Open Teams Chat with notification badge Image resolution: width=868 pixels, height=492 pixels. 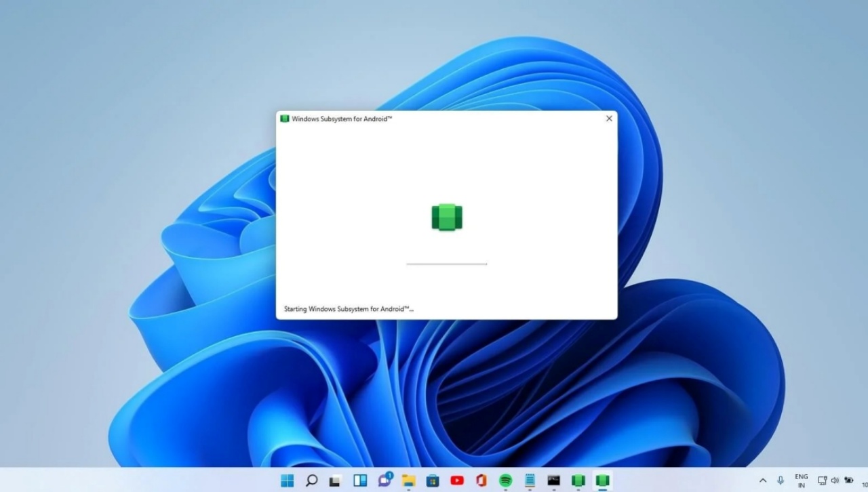[x=384, y=480]
